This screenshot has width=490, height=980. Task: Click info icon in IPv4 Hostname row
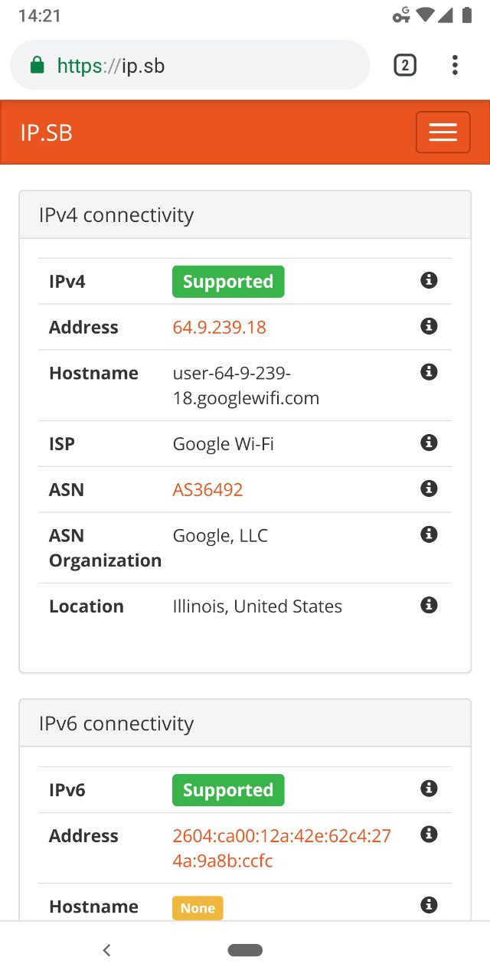coord(429,373)
